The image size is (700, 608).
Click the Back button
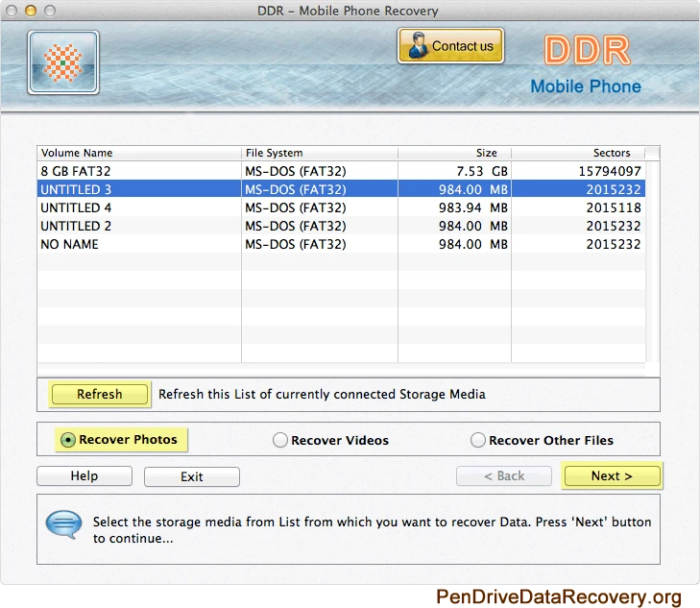point(504,476)
